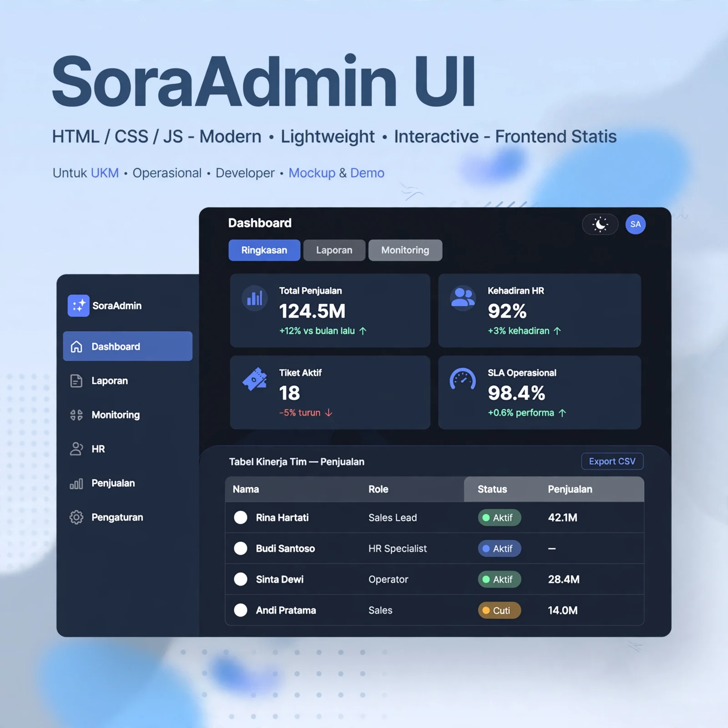This screenshot has width=728, height=728.
Task: Click the Sales Lead role cell
Action: 393,517
